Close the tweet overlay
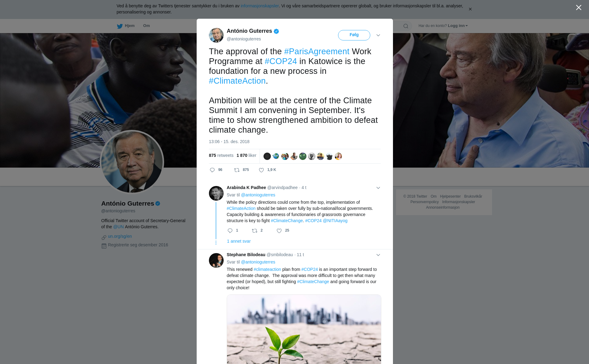The height and width of the screenshot is (364, 589). tap(579, 8)
